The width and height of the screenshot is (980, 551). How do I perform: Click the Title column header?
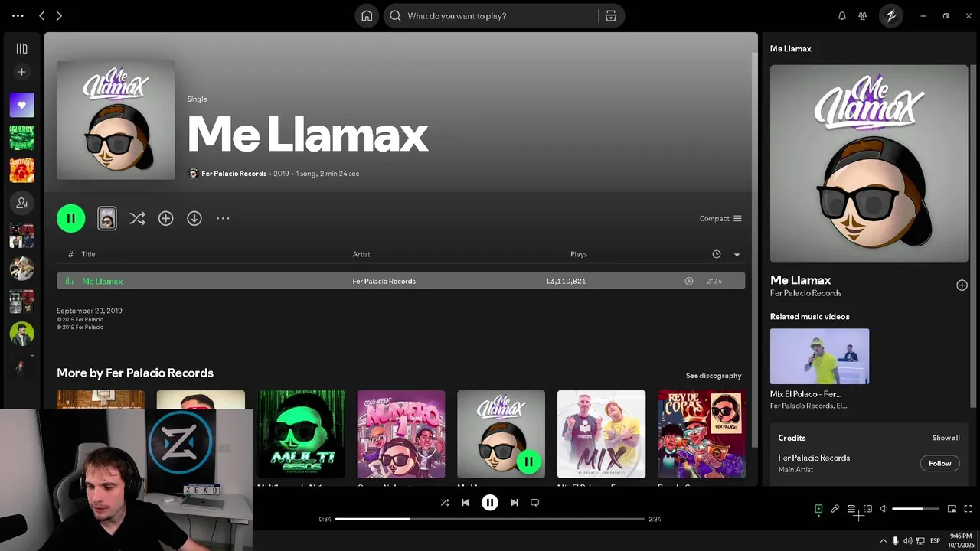88,254
